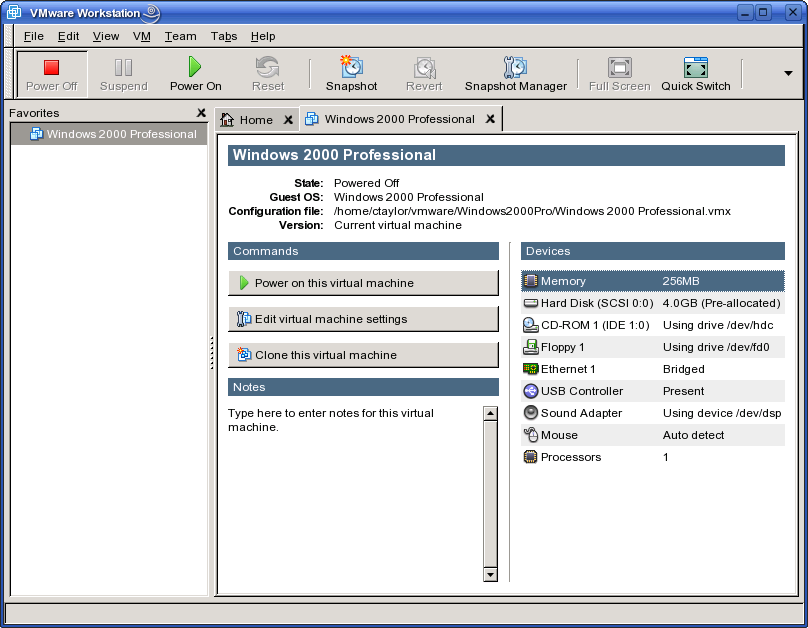The image size is (808, 628).
Task: Click the Suspend toolbar icon
Action: (x=123, y=67)
